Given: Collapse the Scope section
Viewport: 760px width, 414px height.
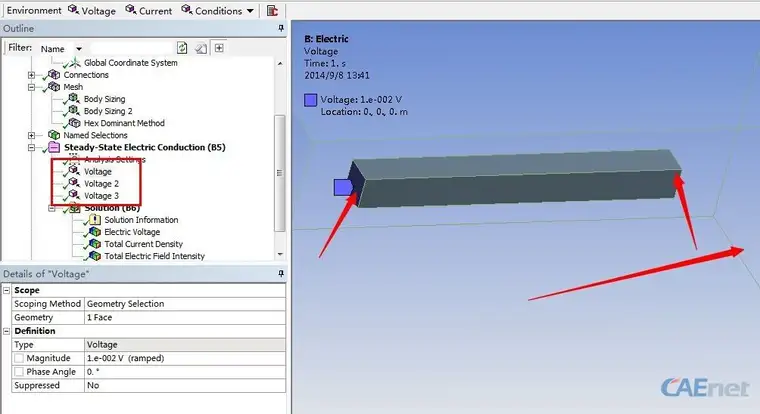Looking at the screenshot, I should 7,290.
